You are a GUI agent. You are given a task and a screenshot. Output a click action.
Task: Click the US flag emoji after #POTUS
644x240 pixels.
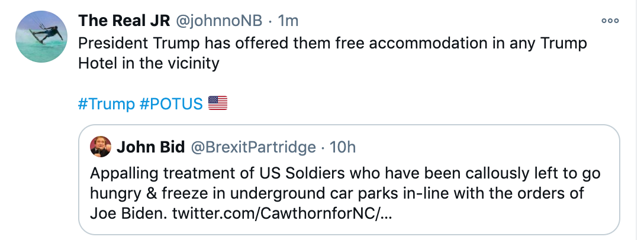(x=218, y=104)
